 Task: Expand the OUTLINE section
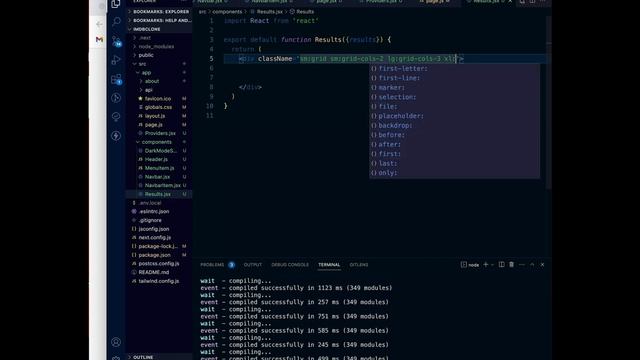[158, 357]
